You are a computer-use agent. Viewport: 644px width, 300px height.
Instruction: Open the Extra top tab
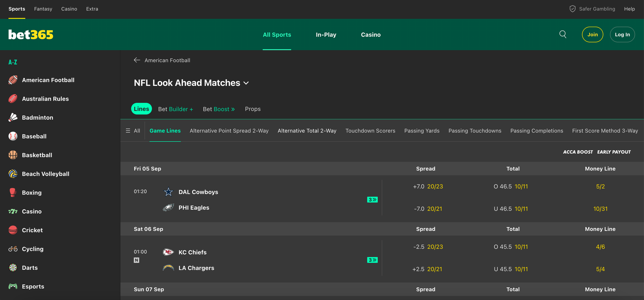(92, 9)
